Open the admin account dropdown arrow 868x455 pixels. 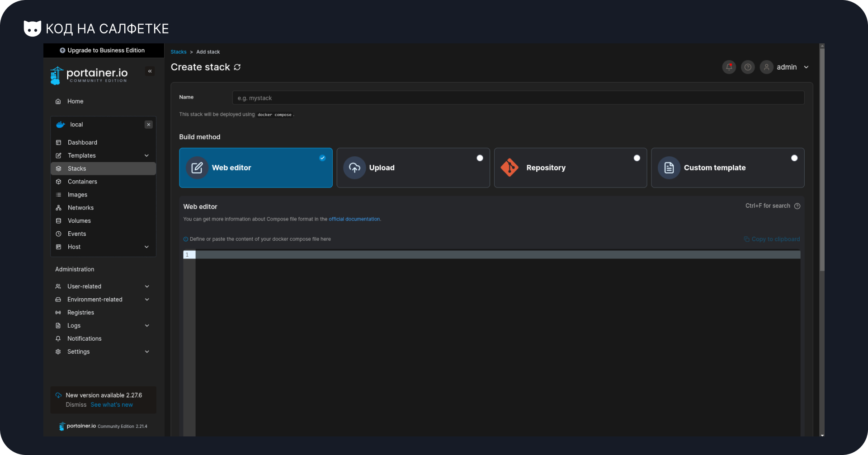tap(806, 67)
